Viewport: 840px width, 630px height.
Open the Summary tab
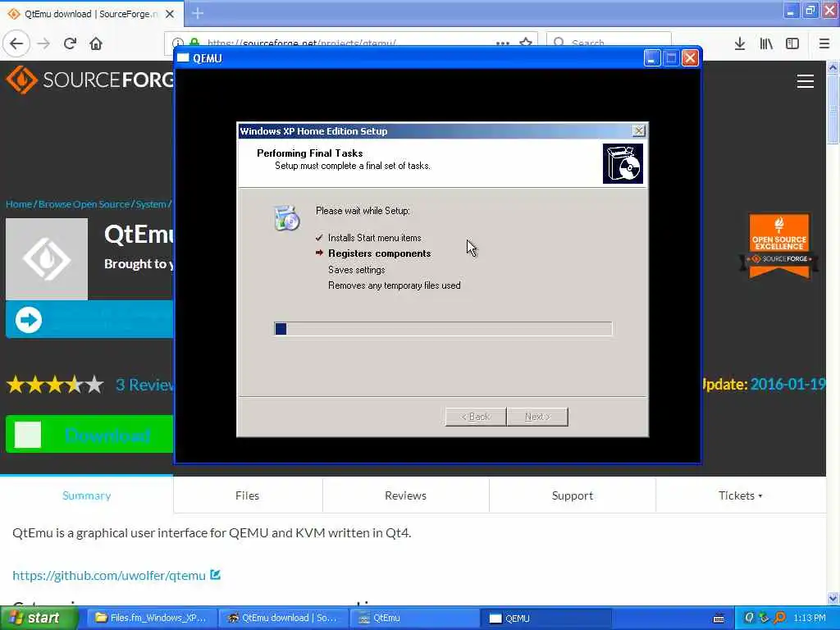[x=87, y=495]
